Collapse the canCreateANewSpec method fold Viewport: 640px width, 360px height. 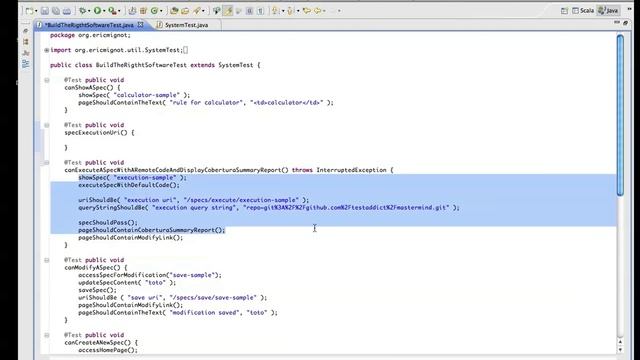47,335
